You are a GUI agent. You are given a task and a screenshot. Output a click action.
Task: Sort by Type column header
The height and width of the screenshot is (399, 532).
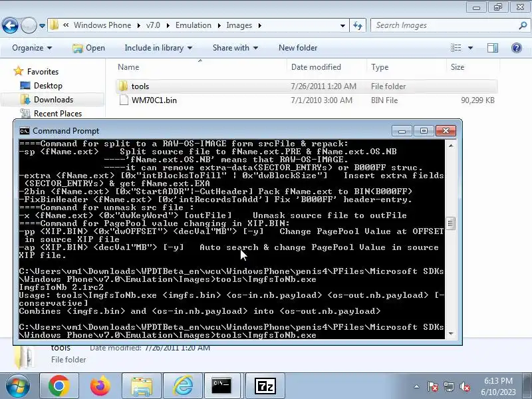point(406,67)
